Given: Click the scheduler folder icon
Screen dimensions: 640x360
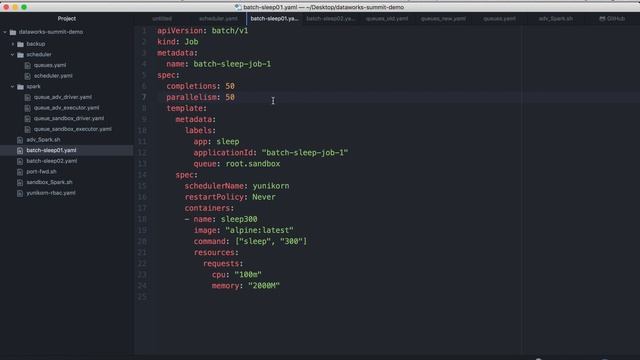Looking at the screenshot, I should point(20,55).
